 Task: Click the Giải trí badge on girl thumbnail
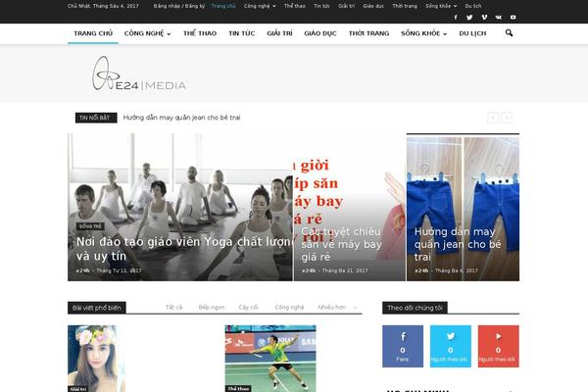tap(78, 389)
